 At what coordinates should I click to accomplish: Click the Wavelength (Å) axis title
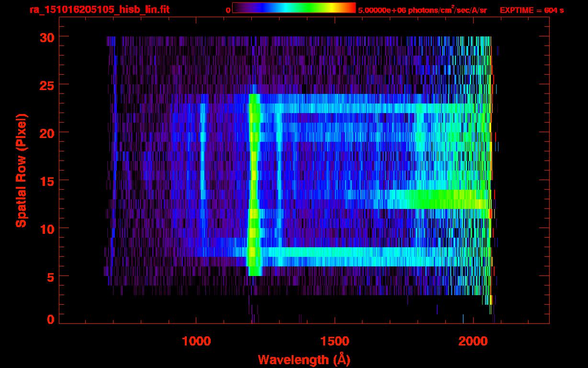pos(303,359)
